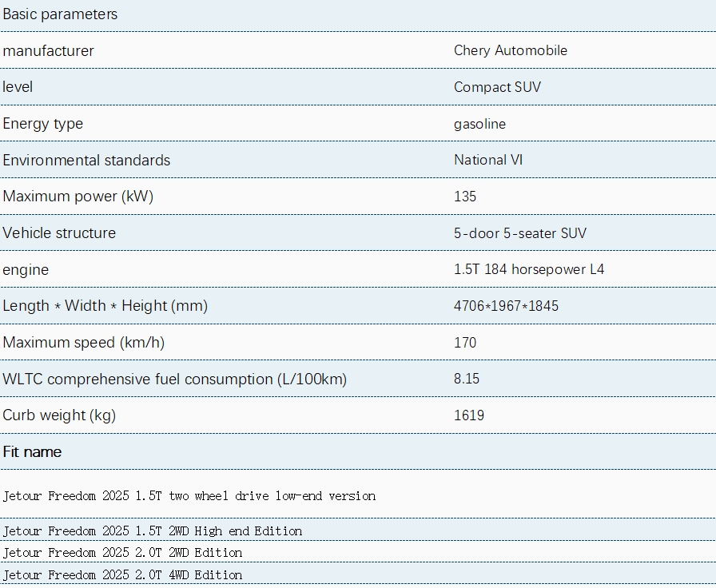Click the '170' speed value
The image size is (716, 588).
(465, 343)
